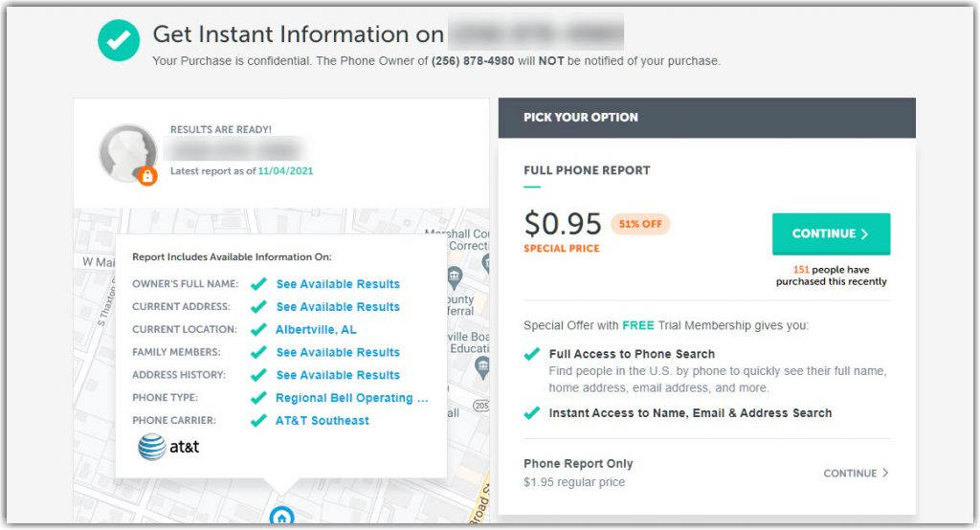The height and width of the screenshot is (530, 980).
Task: Click checkmark beside Owner's Full Name
Action: click(257, 284)
